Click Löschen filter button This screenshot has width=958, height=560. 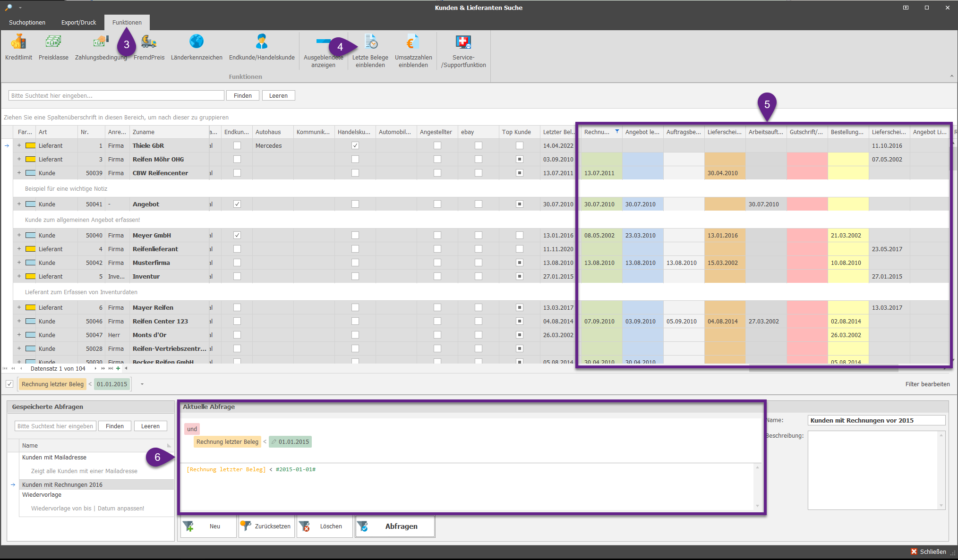(x=325, y=526)
